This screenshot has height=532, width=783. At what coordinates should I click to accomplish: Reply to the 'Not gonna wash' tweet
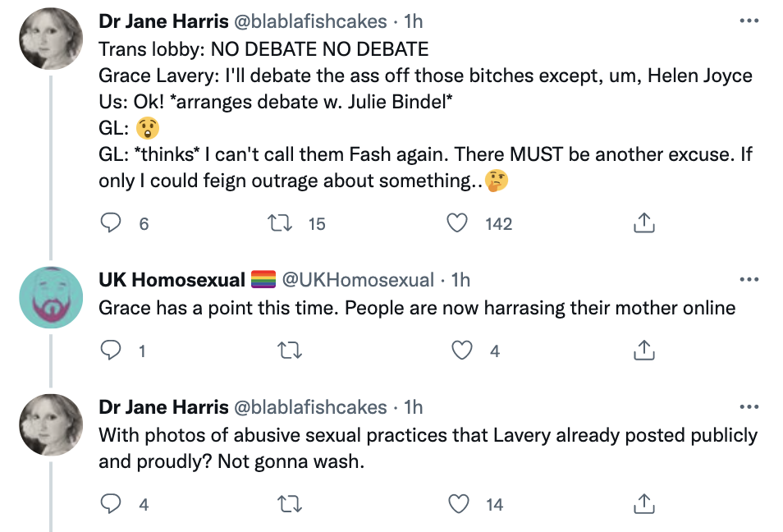111,504
